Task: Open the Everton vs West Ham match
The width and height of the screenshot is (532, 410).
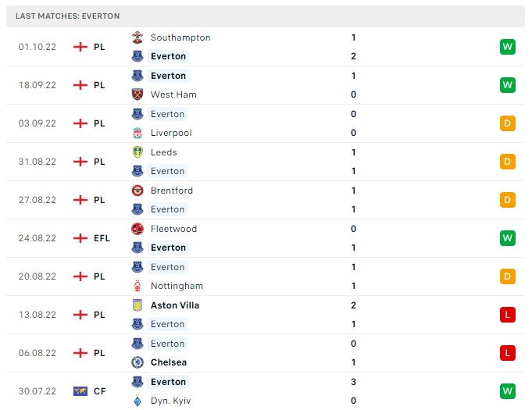Action: coord(266,85)
